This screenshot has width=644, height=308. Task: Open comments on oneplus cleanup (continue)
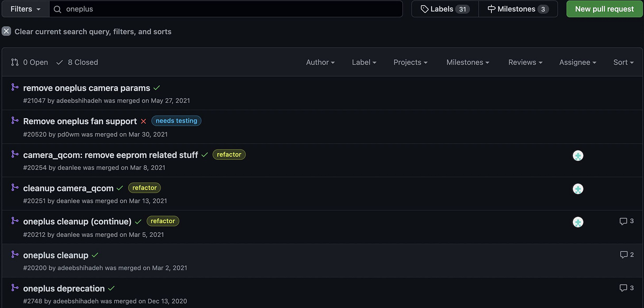627,221
